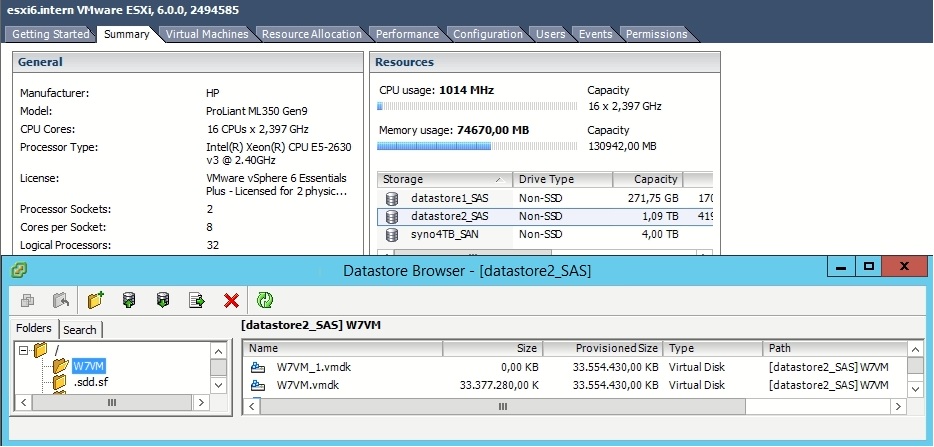
Task: Open the Users tab
Action: [550, 35]
